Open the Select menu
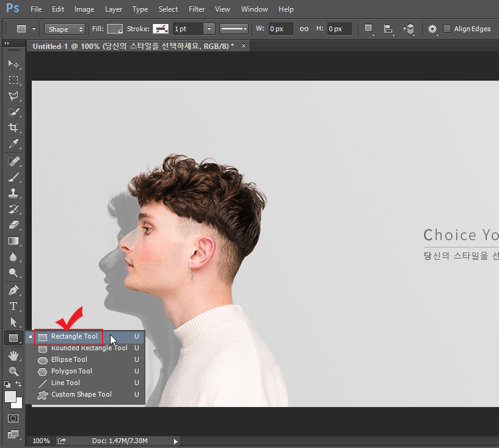Screen dimensions: 499x448 click(168, 9)
